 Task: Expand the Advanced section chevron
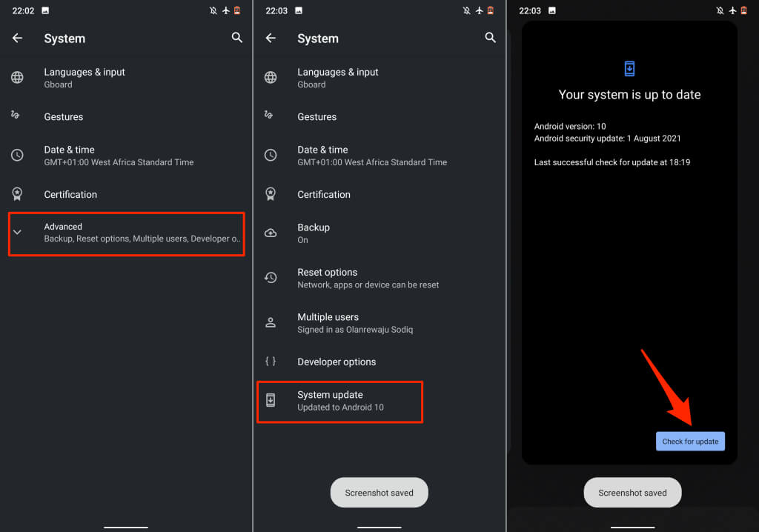pos(18,233)
